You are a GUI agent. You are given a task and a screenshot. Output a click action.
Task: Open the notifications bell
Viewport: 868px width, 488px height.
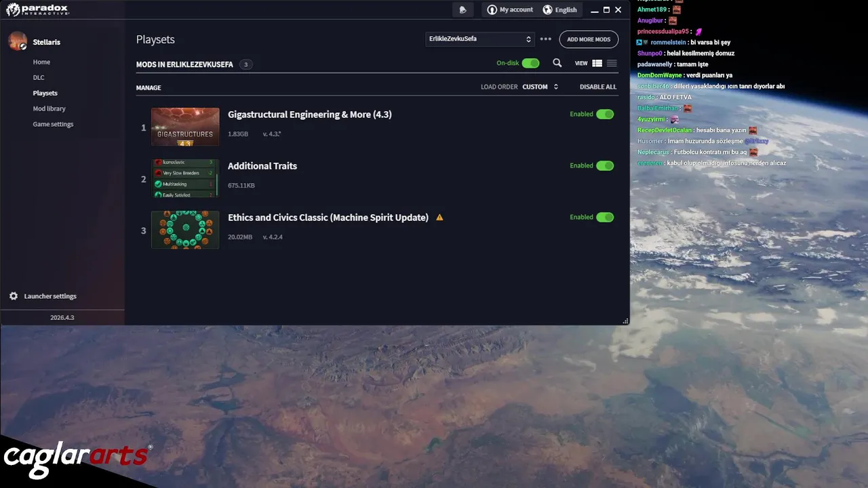tap(462, 9)
